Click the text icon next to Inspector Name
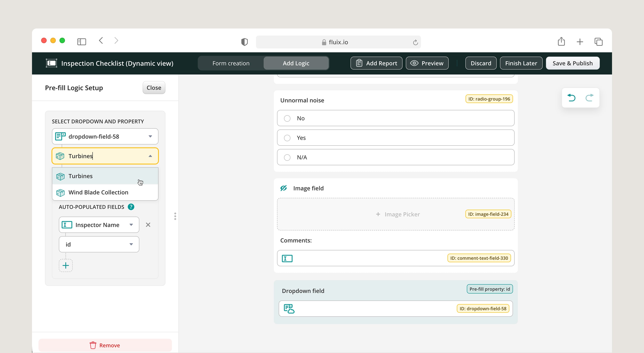 pyautogui.click(x=67, y=225)
